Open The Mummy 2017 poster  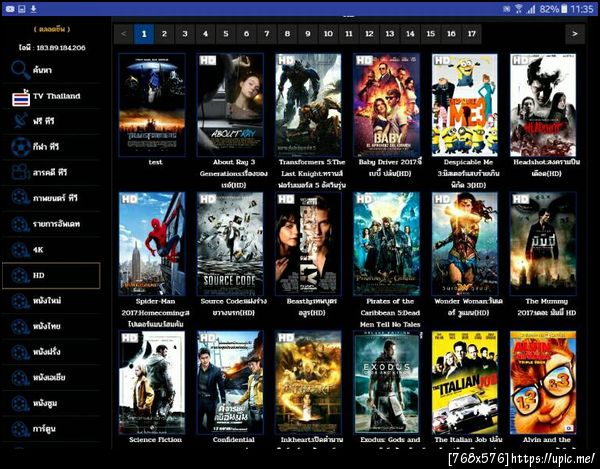[x=543, y=244]
